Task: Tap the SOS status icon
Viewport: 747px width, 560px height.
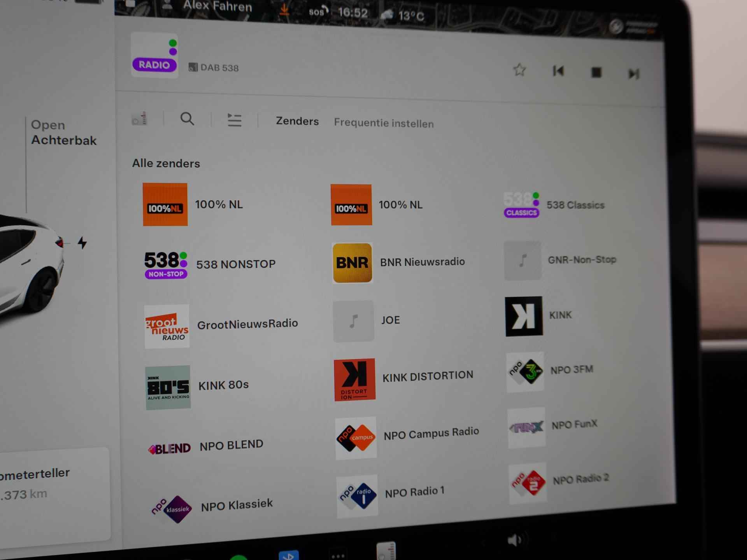Action: 318,12
